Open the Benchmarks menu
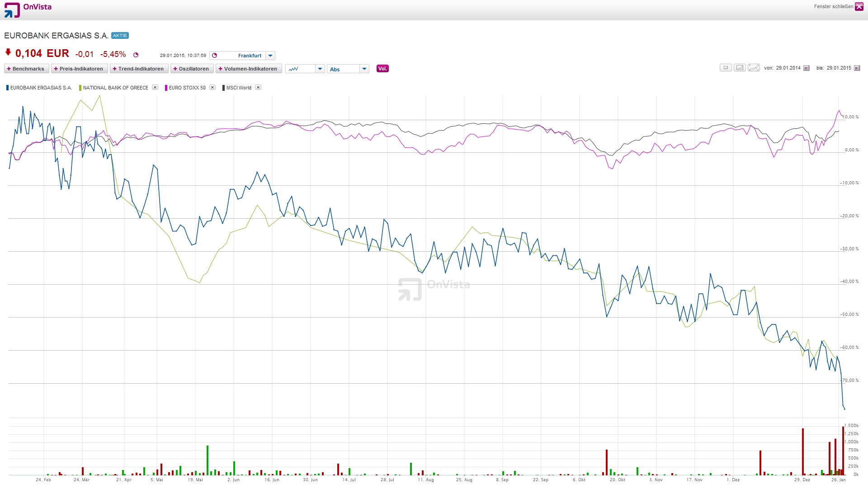Screen dimensions: 868x488 [26, 69]
